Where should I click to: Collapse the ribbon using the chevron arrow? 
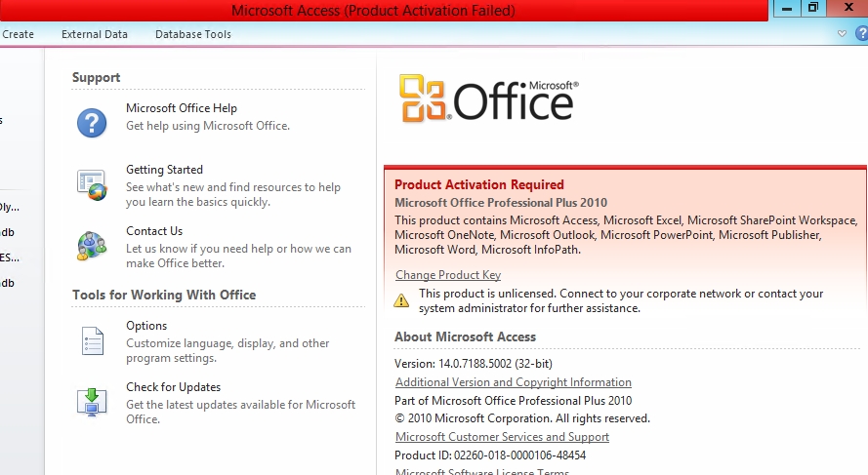click(x=842, y=34)
